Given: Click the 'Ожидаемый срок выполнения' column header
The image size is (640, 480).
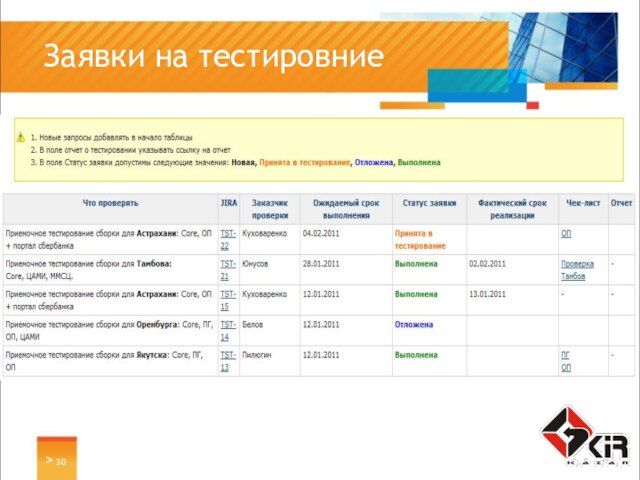Looking at the screenshot, I should coord(345,208).
